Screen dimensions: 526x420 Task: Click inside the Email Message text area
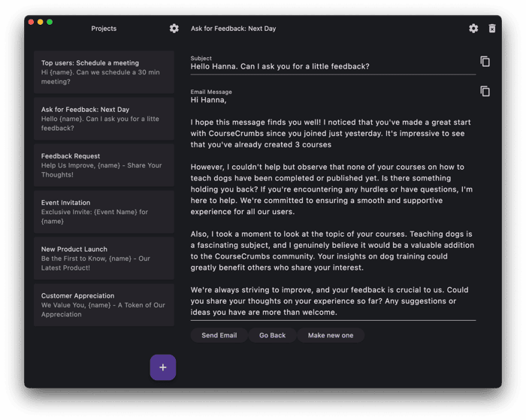pyautogui.click(x=333, y=206)
